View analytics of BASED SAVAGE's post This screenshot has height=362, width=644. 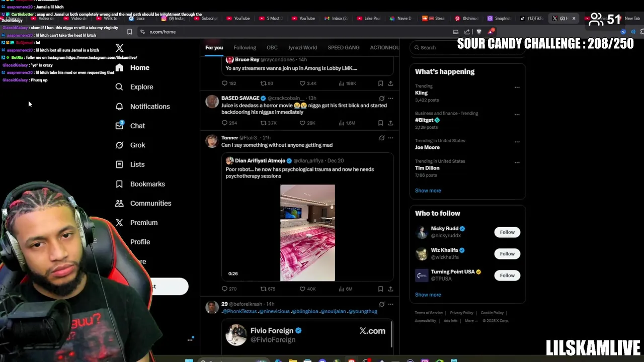(347, 123)
